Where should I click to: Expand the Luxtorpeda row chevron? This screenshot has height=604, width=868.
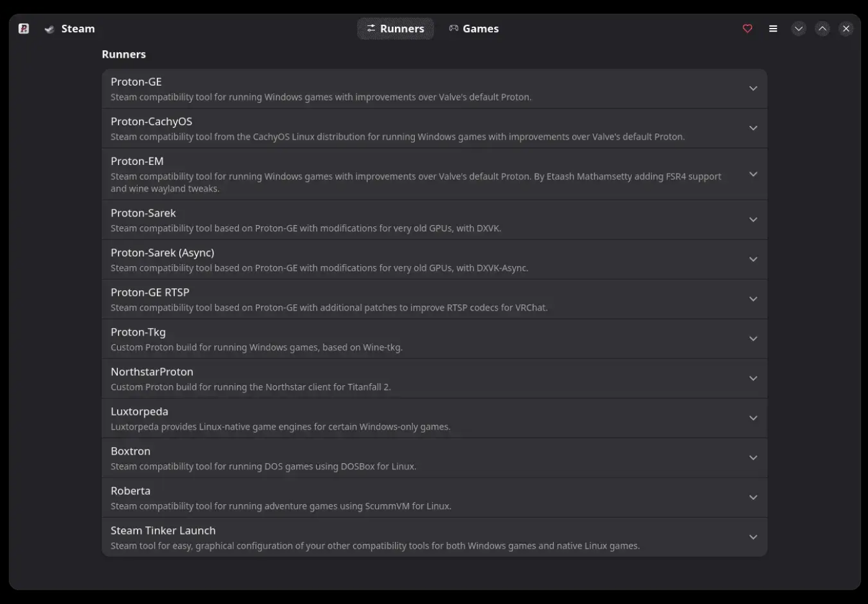[x=753, y=418]
